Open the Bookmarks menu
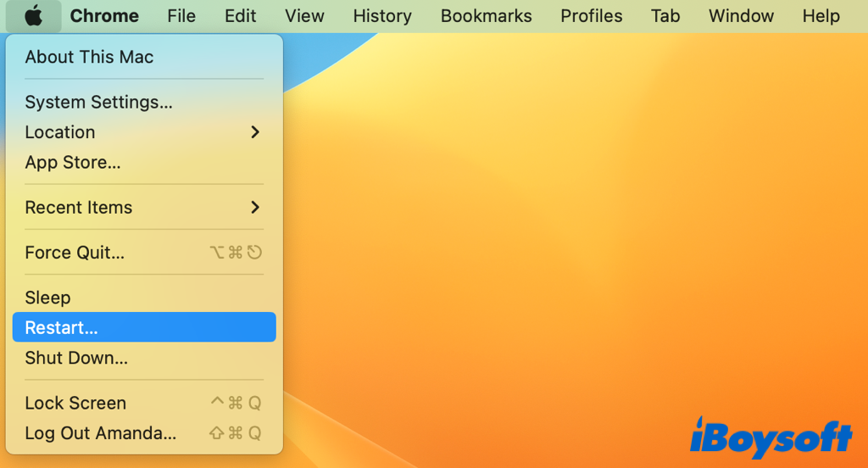868x468 pixels. [487, 16]
